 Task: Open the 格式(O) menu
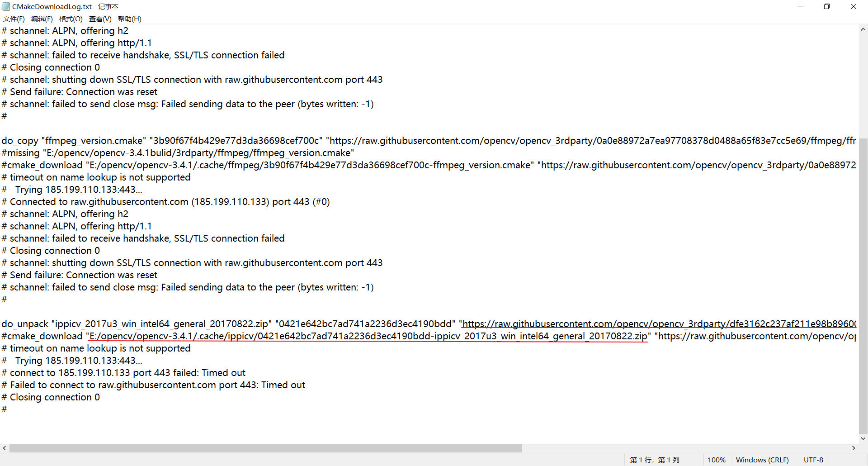tap(71, 19)
